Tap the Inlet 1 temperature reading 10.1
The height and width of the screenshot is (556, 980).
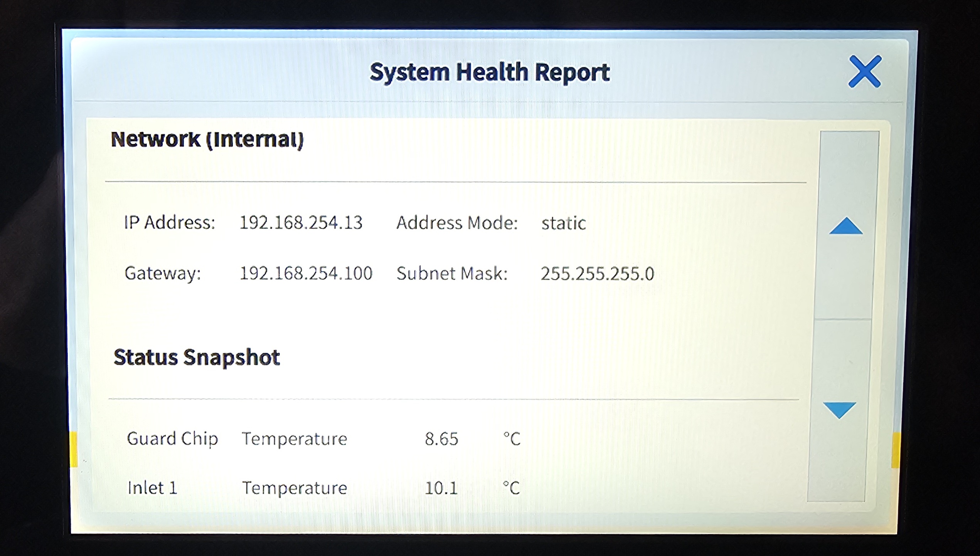pyautogui.click(x=441, y=488)
